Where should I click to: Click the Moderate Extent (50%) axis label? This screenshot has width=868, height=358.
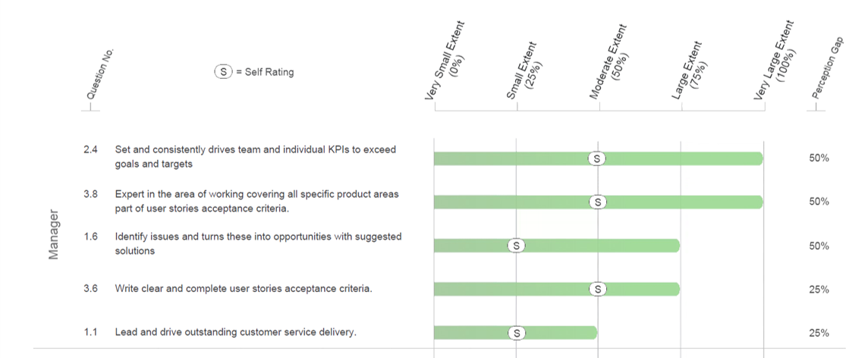611,61
